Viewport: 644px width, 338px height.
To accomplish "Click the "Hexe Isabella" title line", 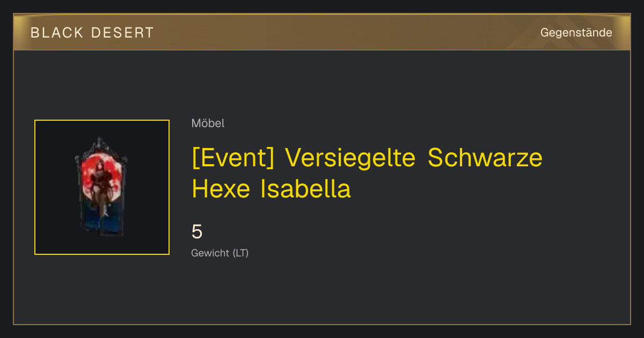I will coord(271,189).
